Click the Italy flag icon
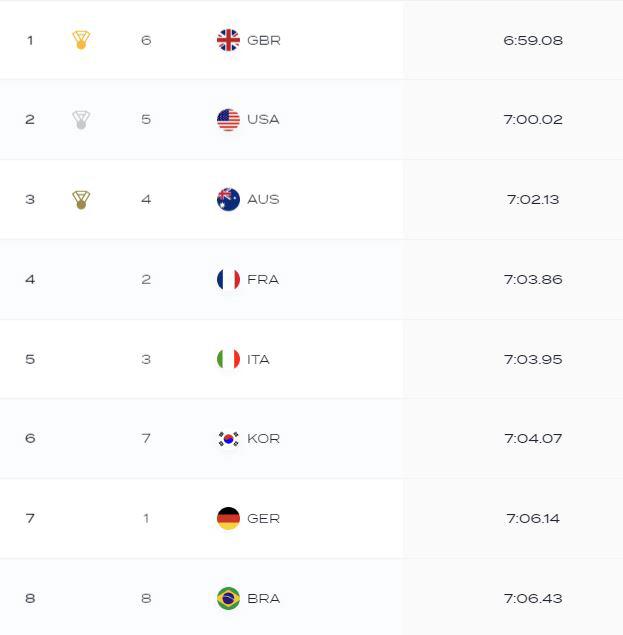This screenshot has width=623, height=635. [x=228, y=359]
